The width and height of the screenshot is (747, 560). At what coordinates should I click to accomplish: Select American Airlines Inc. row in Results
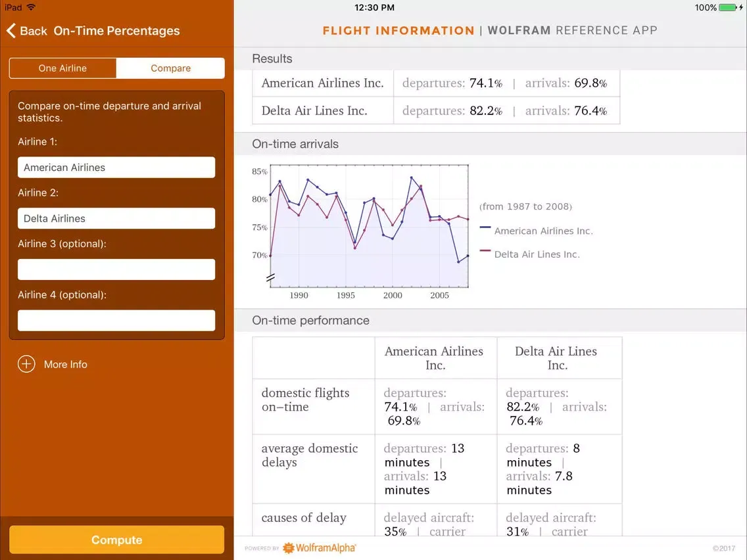click(436, 83)
